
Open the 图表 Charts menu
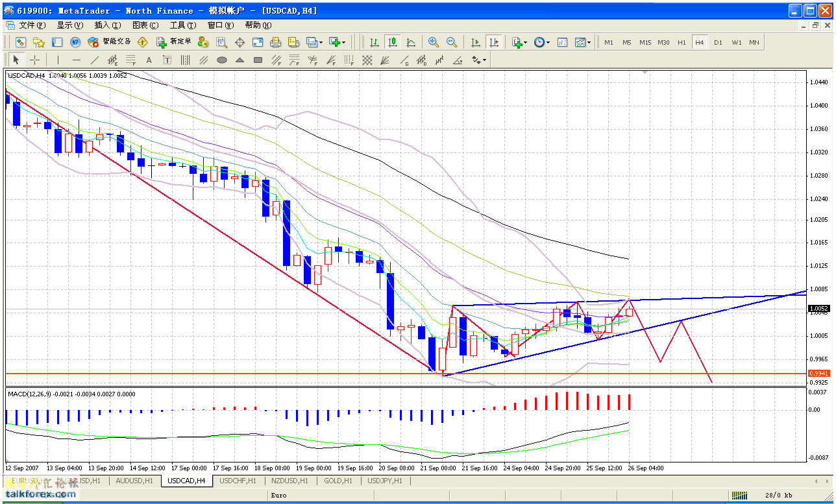point(145,25)
